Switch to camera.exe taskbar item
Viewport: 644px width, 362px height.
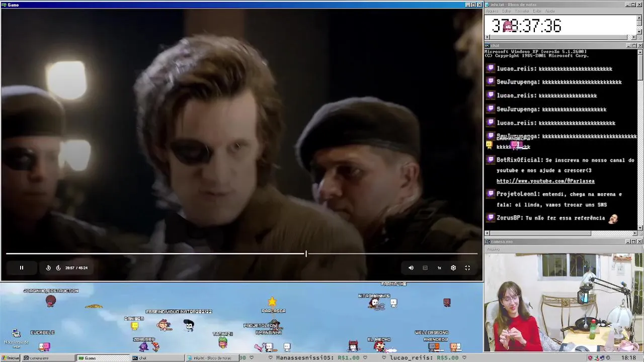coord(48,358)
